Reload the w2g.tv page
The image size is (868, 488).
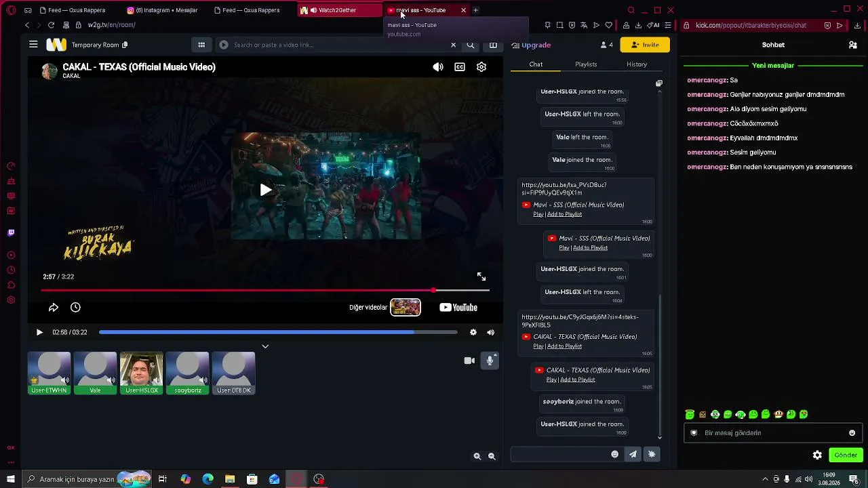pyautogui.click(x=51, y=25)
